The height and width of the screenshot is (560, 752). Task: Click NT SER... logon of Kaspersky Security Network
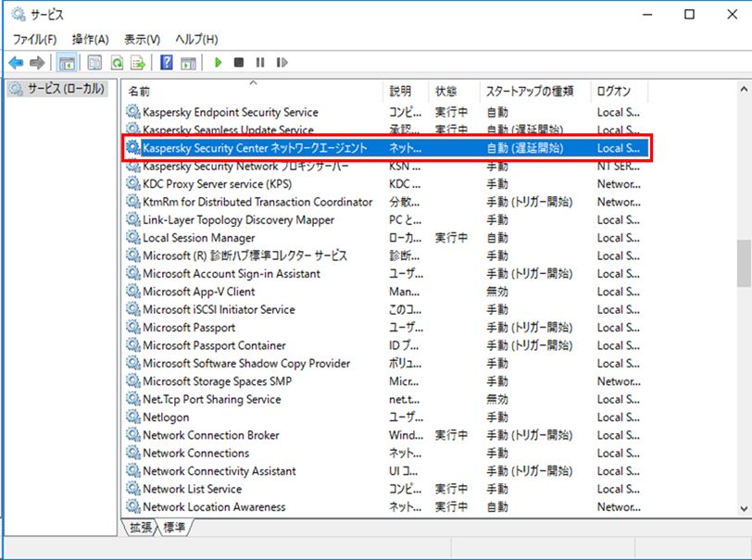click(619, 167)
